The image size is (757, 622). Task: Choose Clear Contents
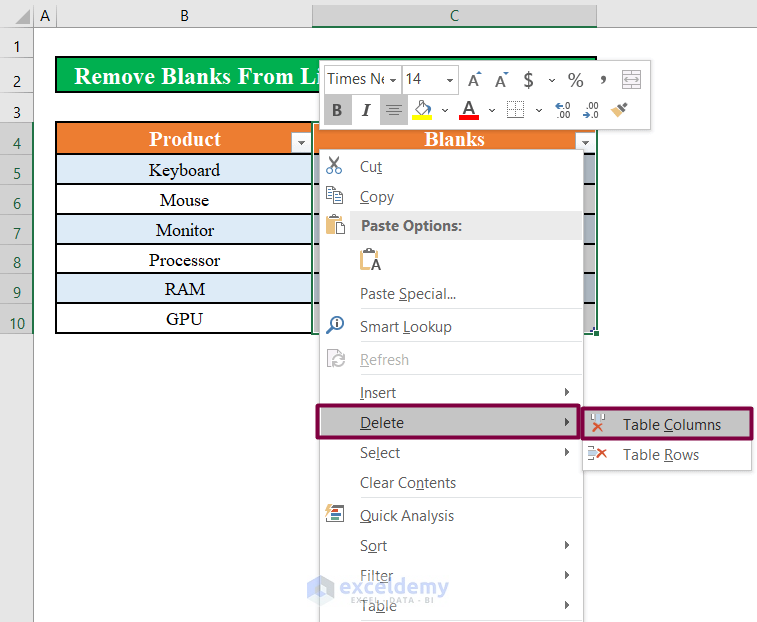point(450,482)
